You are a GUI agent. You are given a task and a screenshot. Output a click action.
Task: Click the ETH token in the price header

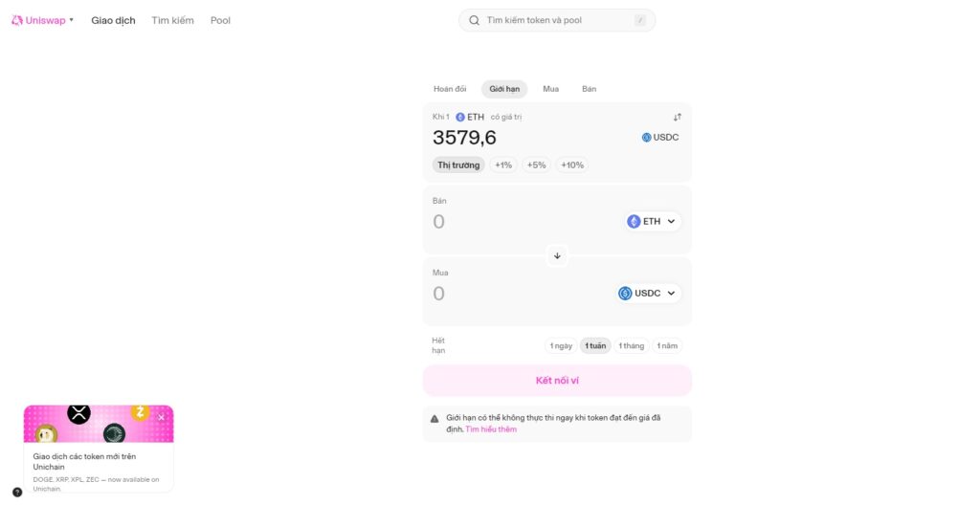pos(470,117)
